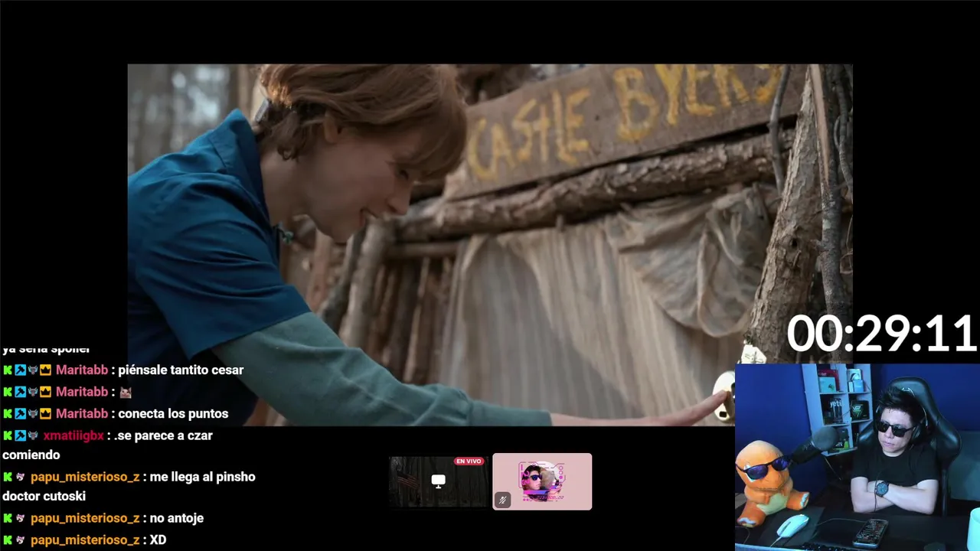Viewport: 980px width, 551px height.
Task: Click the 00:29:11 stream timer
Action: (881, 334)
